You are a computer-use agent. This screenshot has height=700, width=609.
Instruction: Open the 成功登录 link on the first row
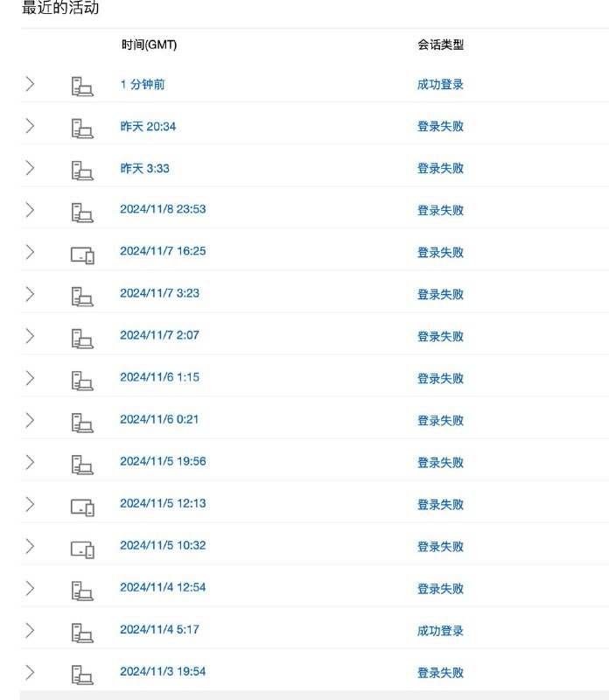437,84
